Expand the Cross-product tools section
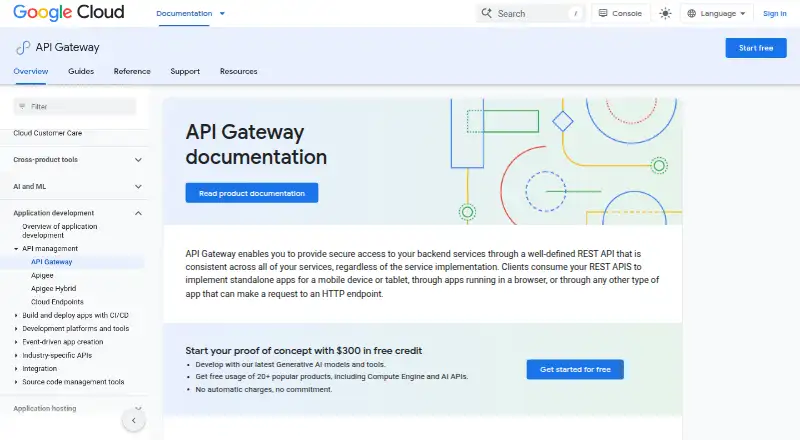Screen dimensions: 800x440 click(138, 160)
